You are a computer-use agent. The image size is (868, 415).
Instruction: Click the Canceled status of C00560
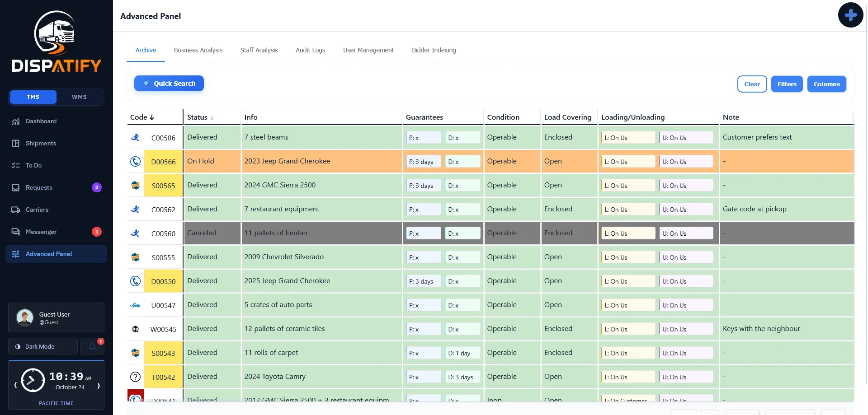pyautogui.click(x=202, y=233)
